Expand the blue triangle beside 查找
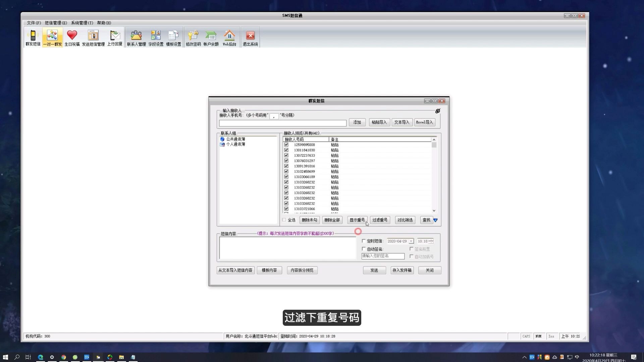644x362 pixels. tap(435, 220)
